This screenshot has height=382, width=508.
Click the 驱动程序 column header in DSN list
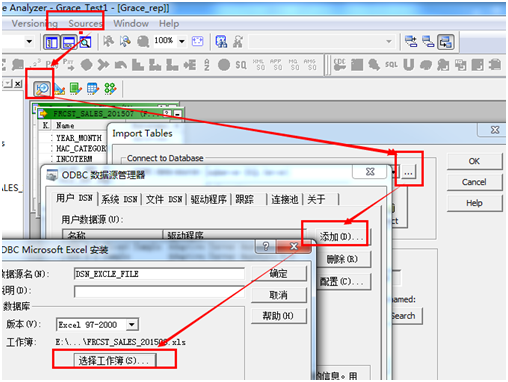pos(233,235)
